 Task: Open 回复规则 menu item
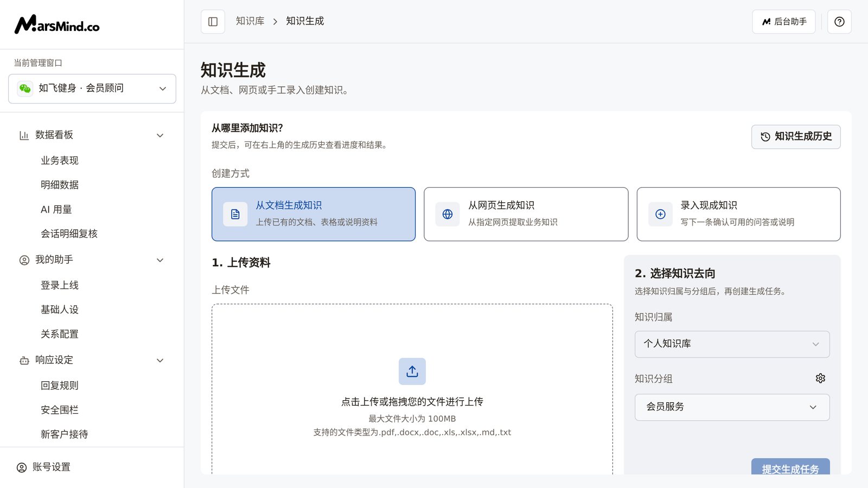(60, 386)
